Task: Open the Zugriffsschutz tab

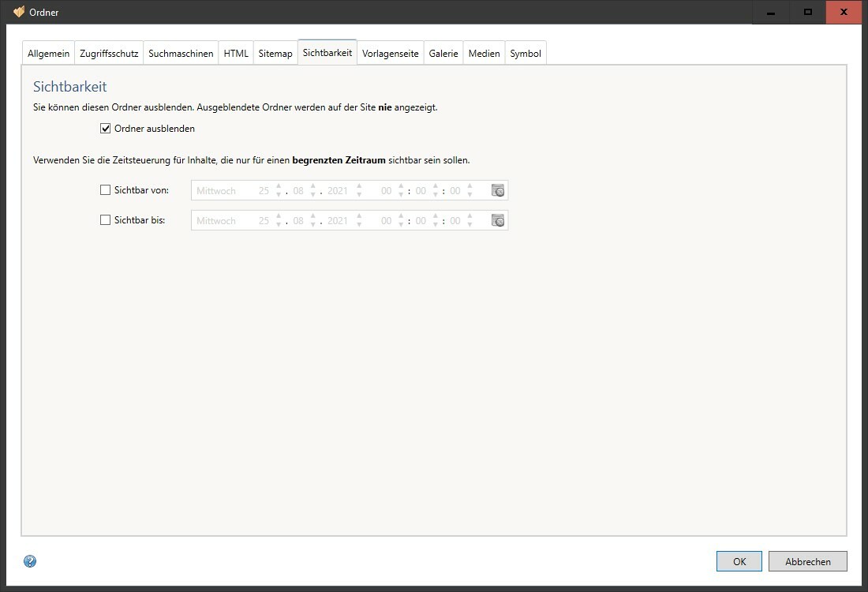Action: pos(109,53)
